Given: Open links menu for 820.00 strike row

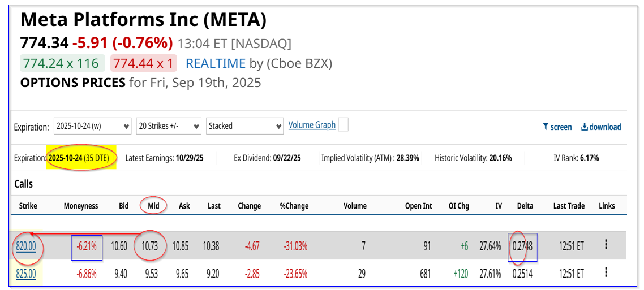Looking at the screenshot, I should (606, 245).
